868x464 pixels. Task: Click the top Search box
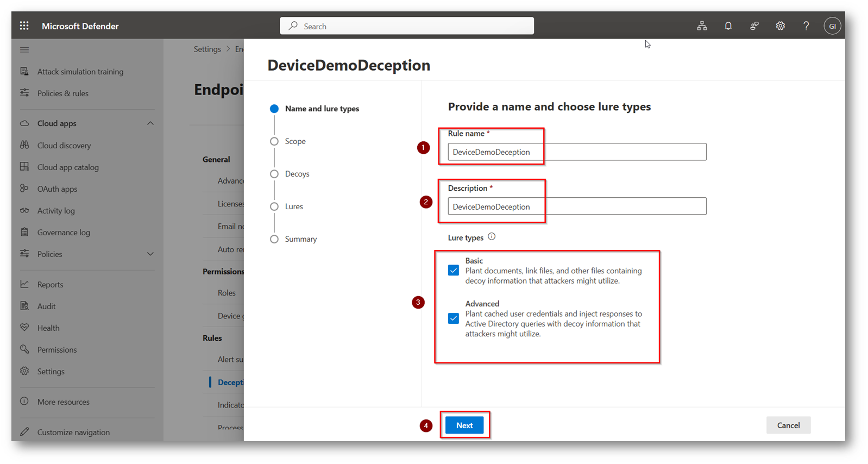pos(407,26)
